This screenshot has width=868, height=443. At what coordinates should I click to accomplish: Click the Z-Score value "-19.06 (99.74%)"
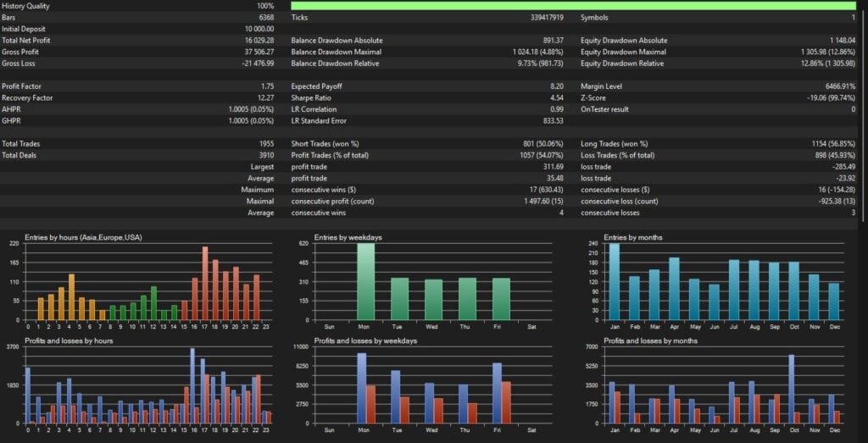click(831, 98)
